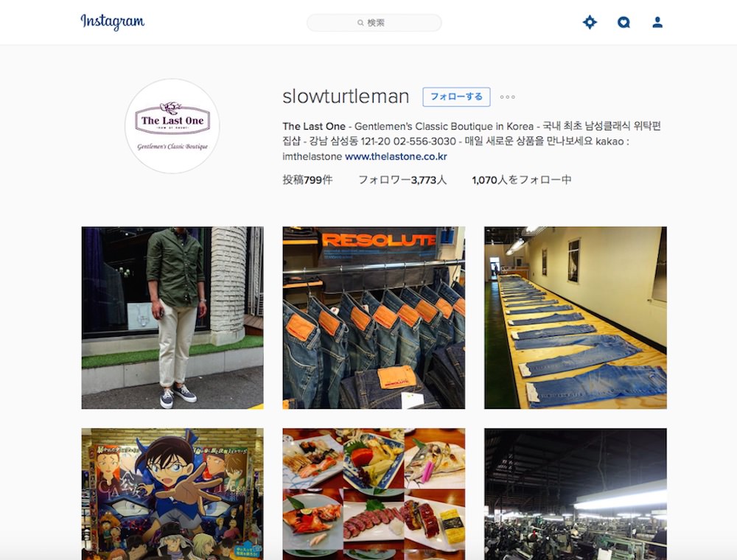Open the RESOLUTE jeans rack photo

[x=374, y=318]
